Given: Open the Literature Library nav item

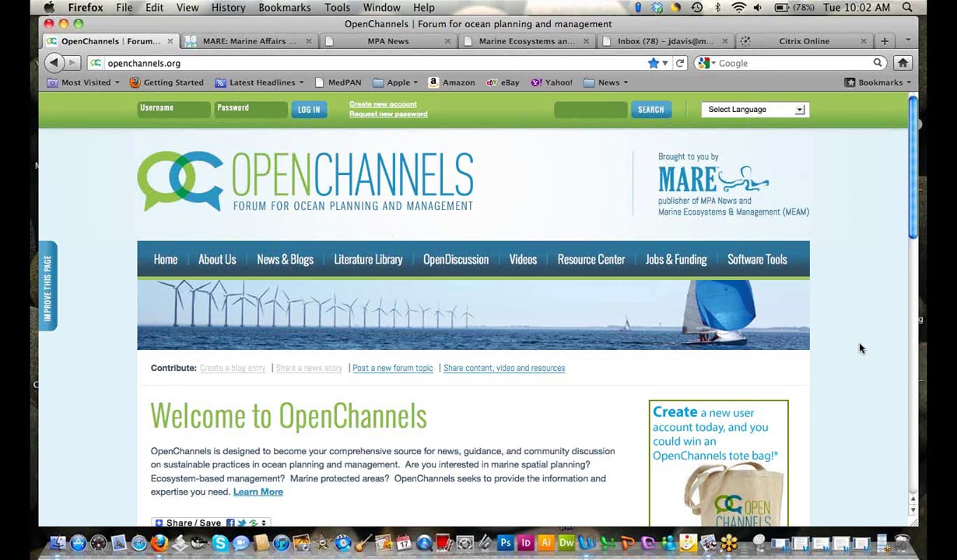Looking at the screenshot, I should pos(368,260).
